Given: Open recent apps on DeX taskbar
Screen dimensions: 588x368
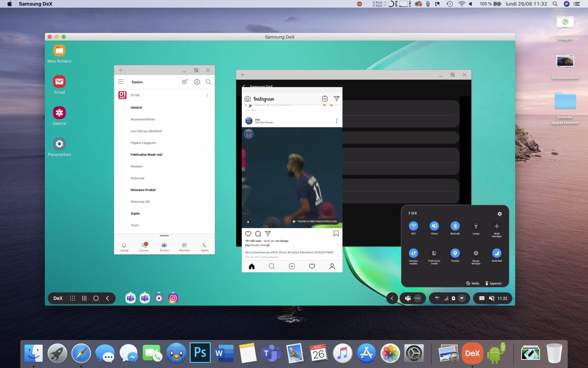Looking at the screenshot, I should 84,298.
